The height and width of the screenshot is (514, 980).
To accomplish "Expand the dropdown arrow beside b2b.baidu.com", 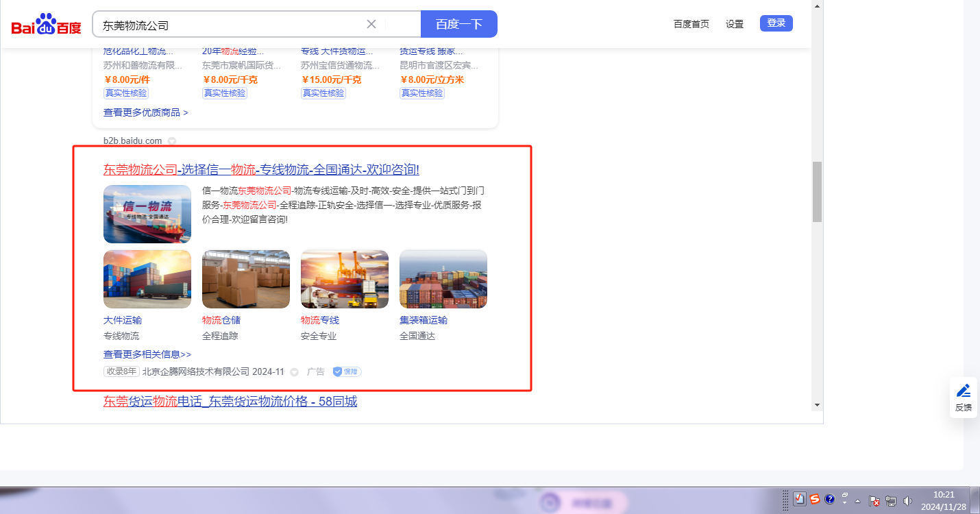I will tap(172, 141).
